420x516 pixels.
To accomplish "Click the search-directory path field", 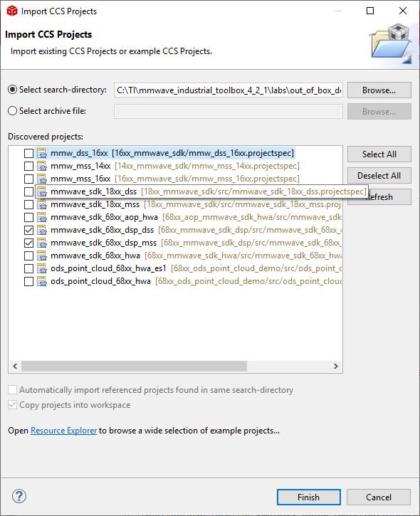I will (x=229, y=90).
